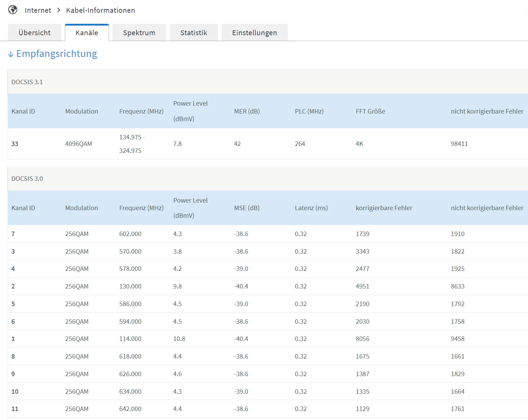Click the down arrow icon before Empfangsrichtung
Image resolution: width=528 pixels, height=420 pixels.
coord(11,54)
